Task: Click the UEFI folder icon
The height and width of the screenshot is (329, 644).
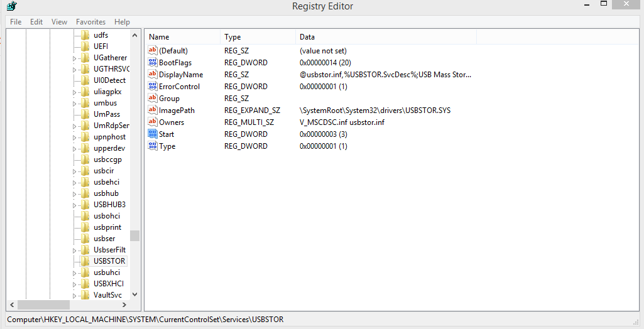Action: [85, 46]
